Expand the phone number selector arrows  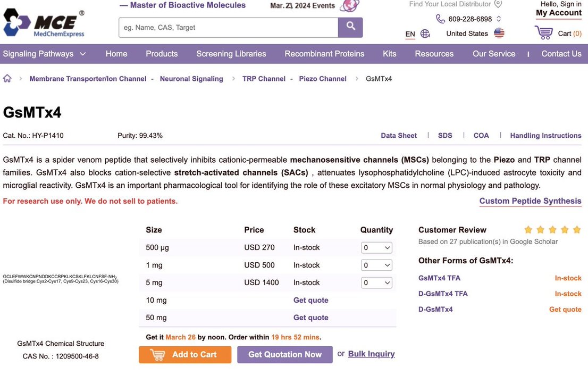tap(499, 19)
